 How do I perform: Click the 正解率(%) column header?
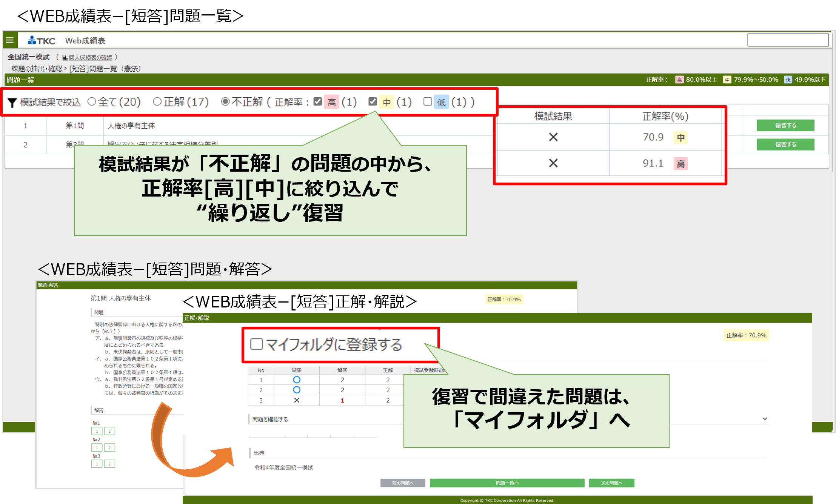tap(665, 116)
